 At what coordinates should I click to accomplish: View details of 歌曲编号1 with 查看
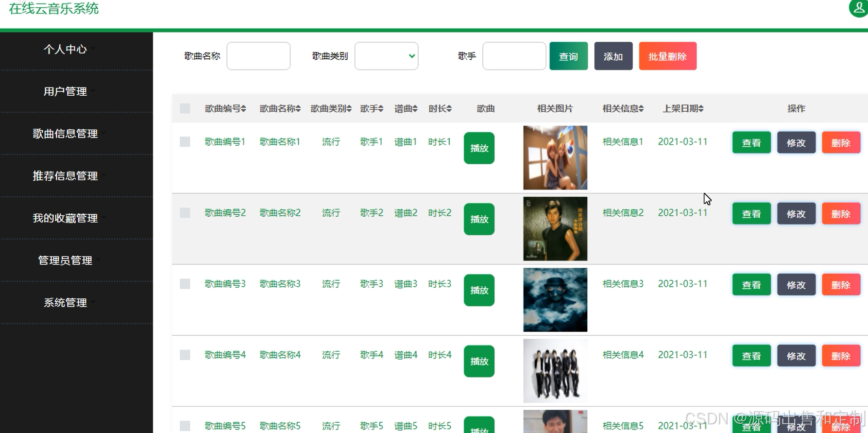pos(751,142)
